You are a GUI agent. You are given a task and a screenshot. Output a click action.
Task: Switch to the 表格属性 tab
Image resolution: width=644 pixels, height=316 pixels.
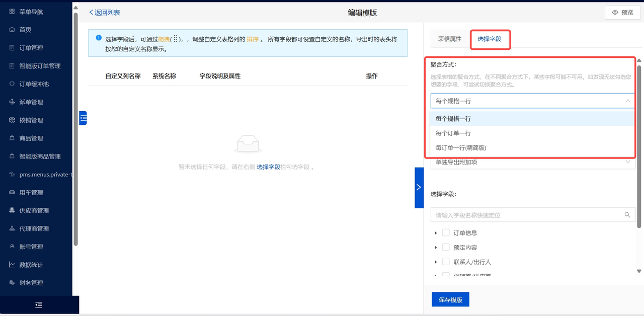(x=449, y=39)
